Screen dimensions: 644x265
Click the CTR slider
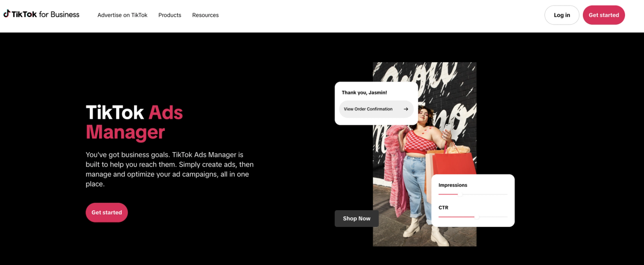coord(473,217)
